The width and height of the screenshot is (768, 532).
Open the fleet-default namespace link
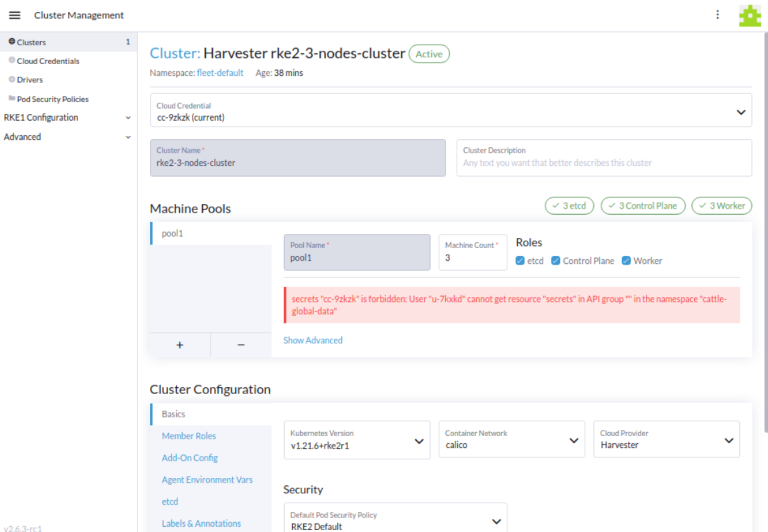tap(220, 73)
